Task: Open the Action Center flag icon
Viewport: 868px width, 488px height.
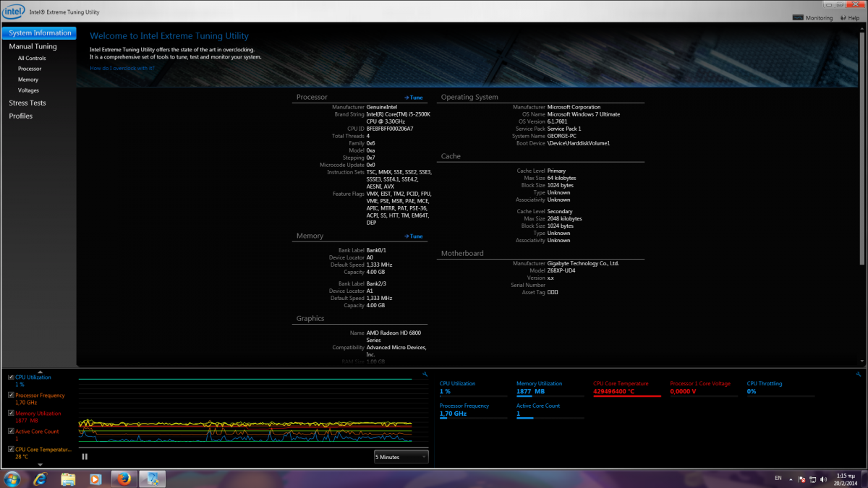Action: tap(802, 479)
